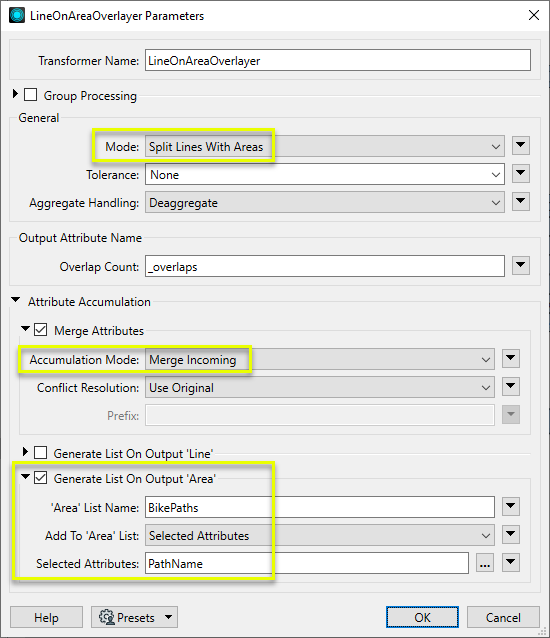Viewport: 550px width, 638px height.
Task: Open the Mode dropdown
Action: click(x=325, y=146)
